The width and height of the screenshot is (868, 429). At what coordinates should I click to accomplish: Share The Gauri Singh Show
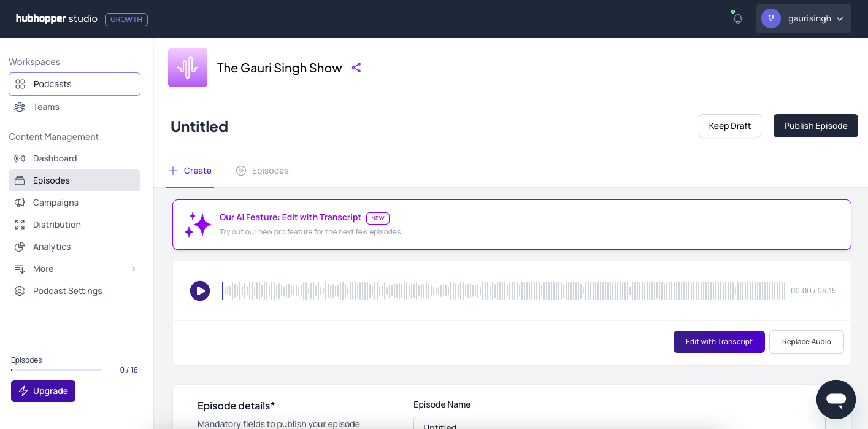pyautogui.click(x=356, y=68)
